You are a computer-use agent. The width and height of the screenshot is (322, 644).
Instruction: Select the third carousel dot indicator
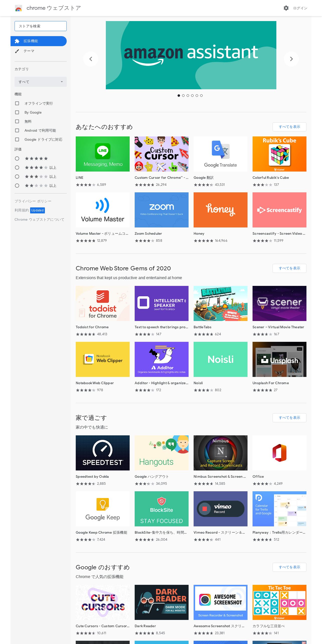(x=188, y=96)
